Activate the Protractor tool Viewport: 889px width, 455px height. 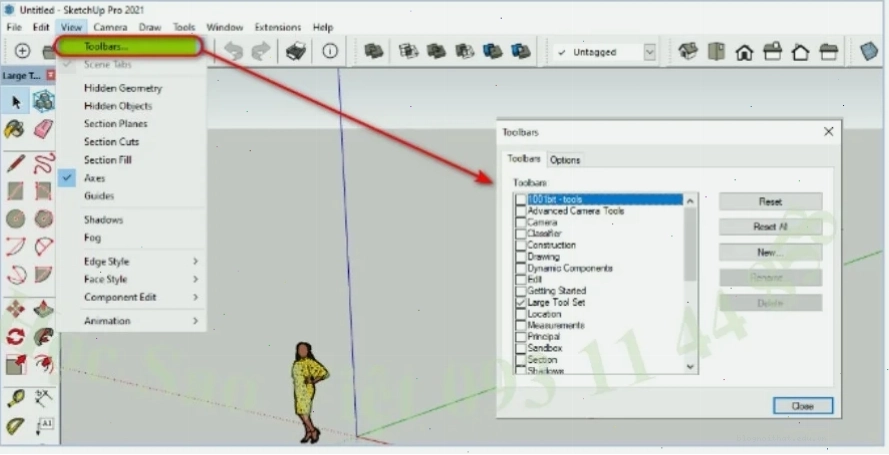click(15, 426)
